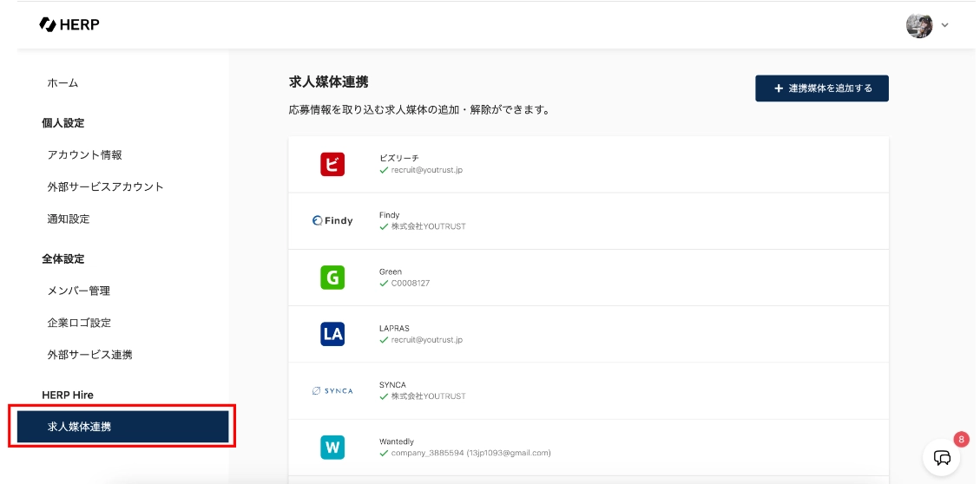Select the LAPRAS media name text
The image size is (980, 484).
point(394,329)
